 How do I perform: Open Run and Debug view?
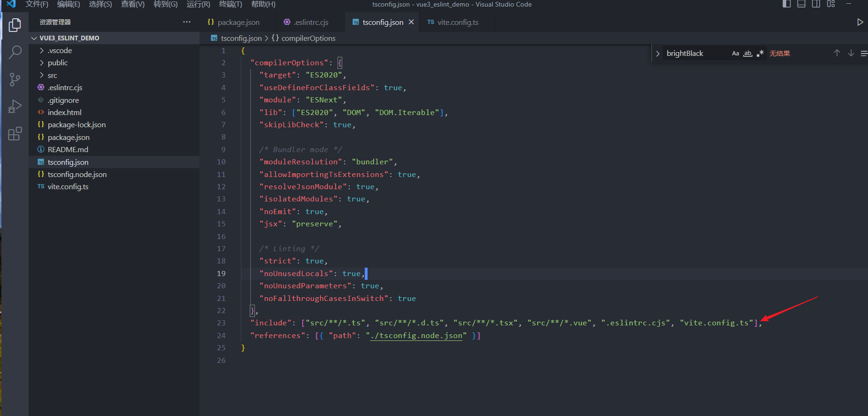tap(15, 107)
